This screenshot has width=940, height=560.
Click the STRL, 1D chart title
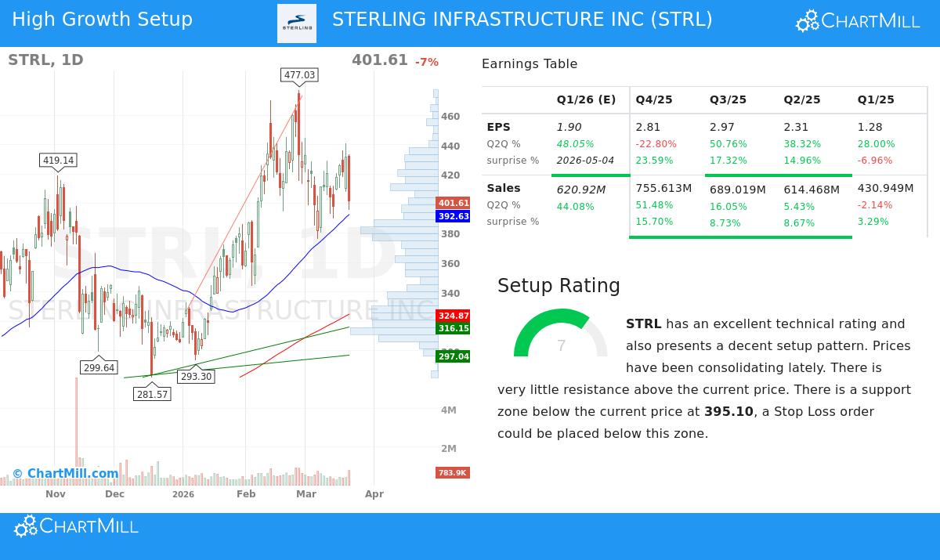[x=44, y=60]
